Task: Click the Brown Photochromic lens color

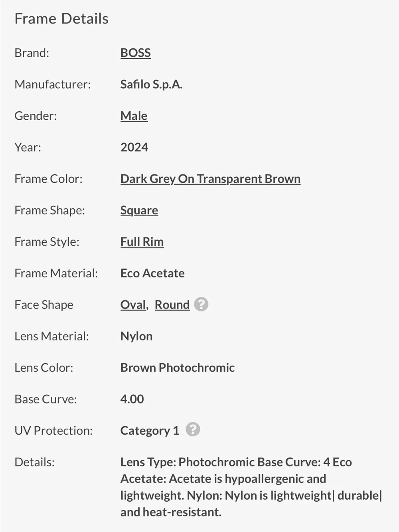Action: [178, 368]
